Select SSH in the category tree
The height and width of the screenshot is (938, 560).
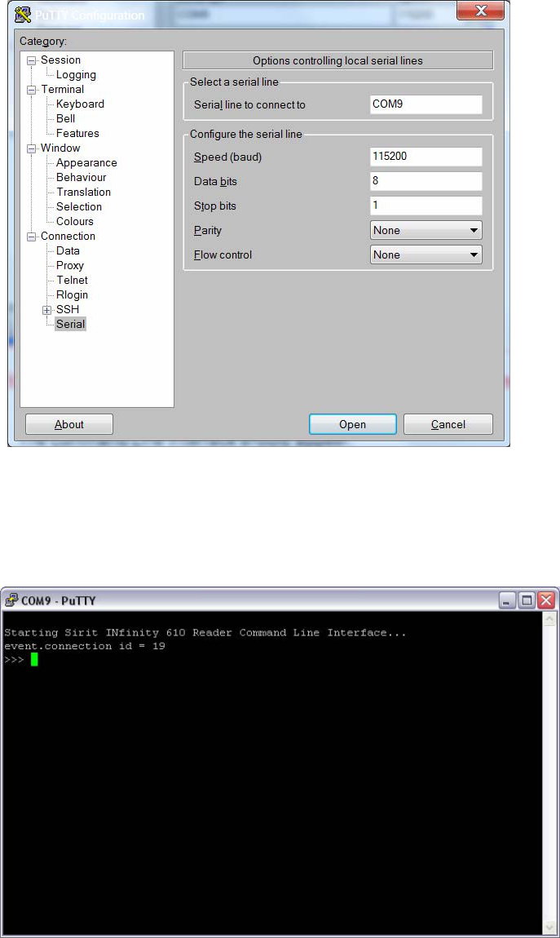[x=68, y=309]
